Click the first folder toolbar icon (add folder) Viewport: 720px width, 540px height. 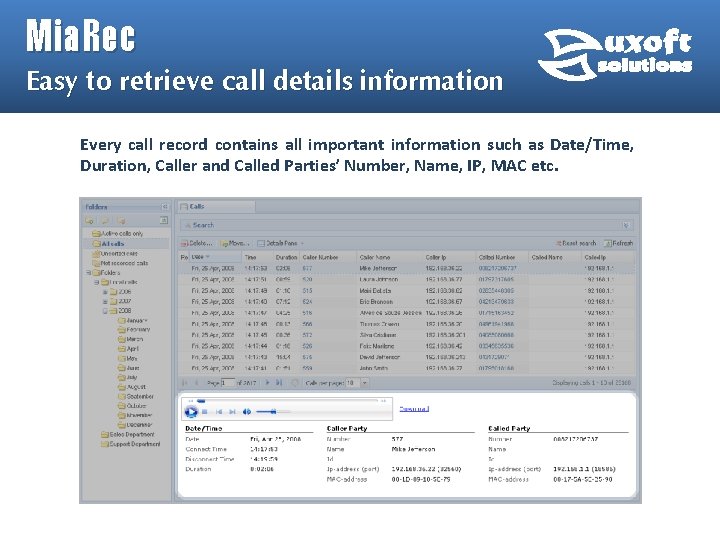(90, 221)
